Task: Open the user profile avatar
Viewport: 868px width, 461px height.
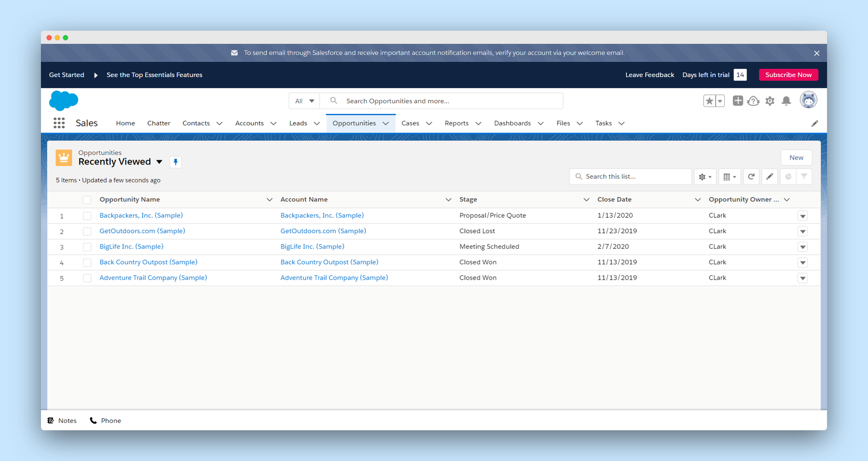Action: [x=808, y=100]
